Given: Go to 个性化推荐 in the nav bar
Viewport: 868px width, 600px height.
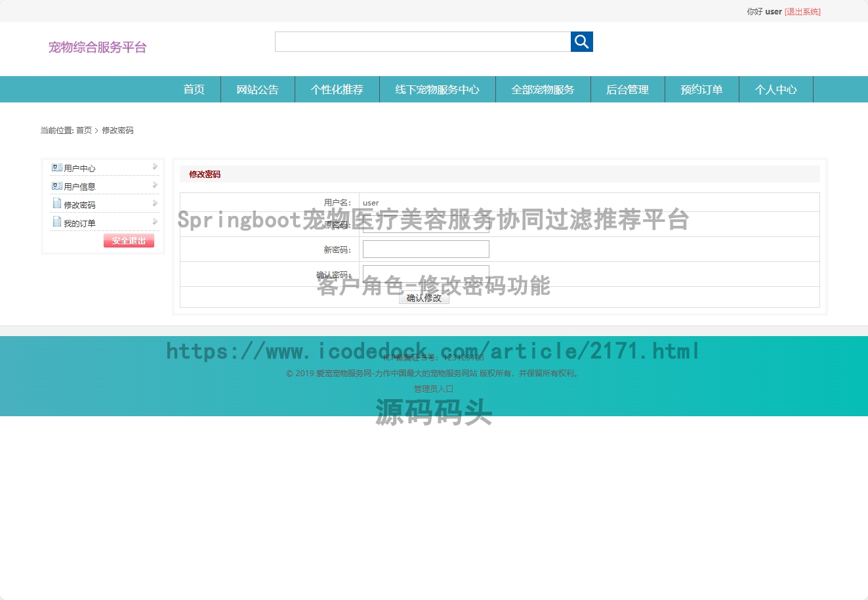Looking at the screenshot, I should click(x=337, y=89).
